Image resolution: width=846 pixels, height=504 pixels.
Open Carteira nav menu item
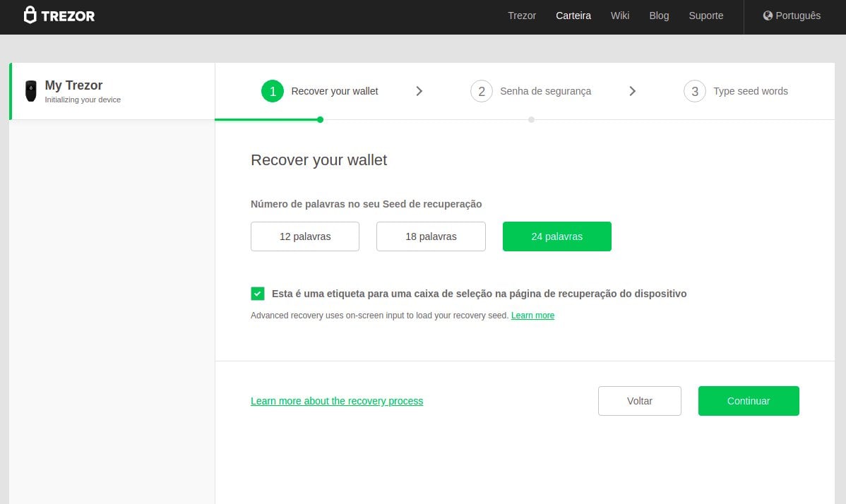click(573, 16)
